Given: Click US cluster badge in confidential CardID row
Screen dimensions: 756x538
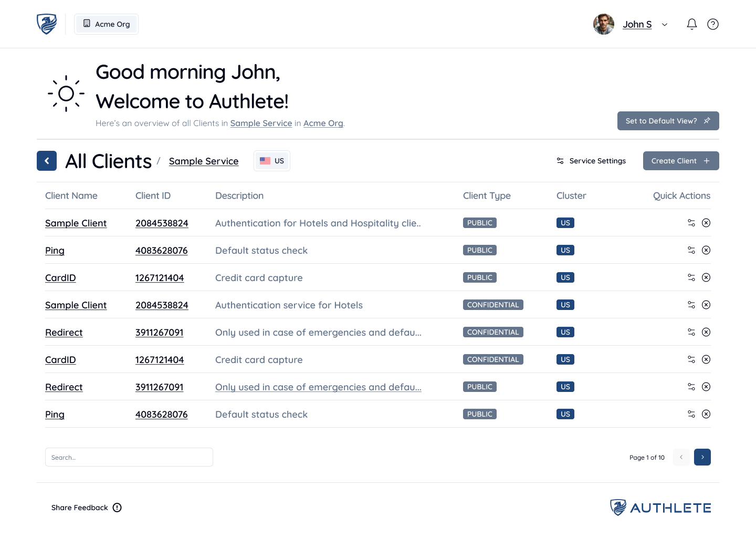Looking at the screenshot, I should [565, 359].
